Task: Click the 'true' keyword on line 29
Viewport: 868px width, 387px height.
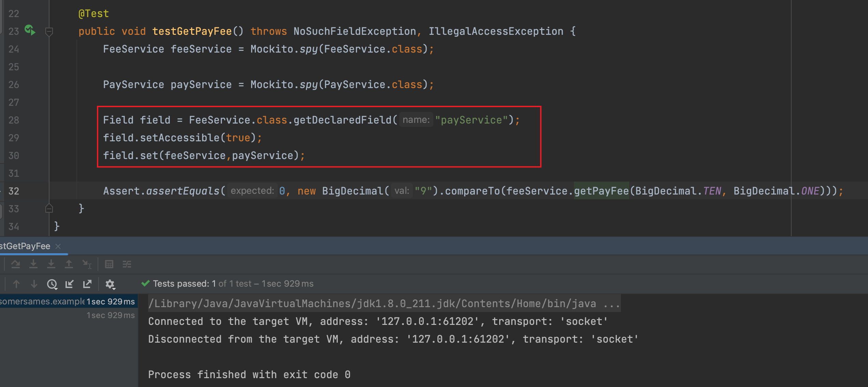Action: [x=238, y=138]
